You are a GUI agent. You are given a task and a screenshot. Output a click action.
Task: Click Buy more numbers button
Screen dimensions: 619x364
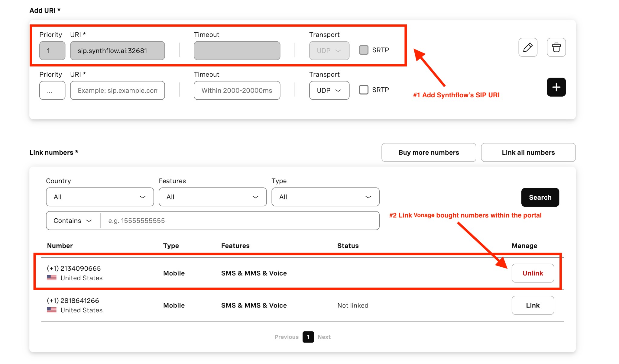tap(429, 153)
